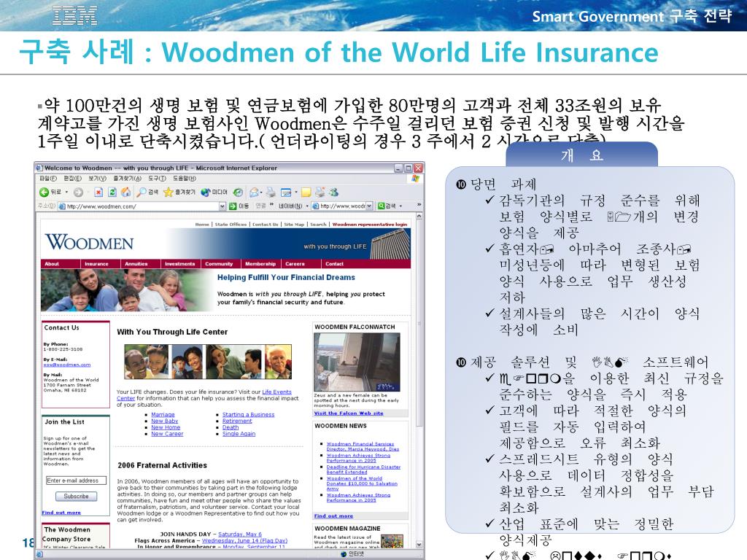Open the 즐겨찾기(A) menu
Screen dimensions: 747x560
coord(127,179)
